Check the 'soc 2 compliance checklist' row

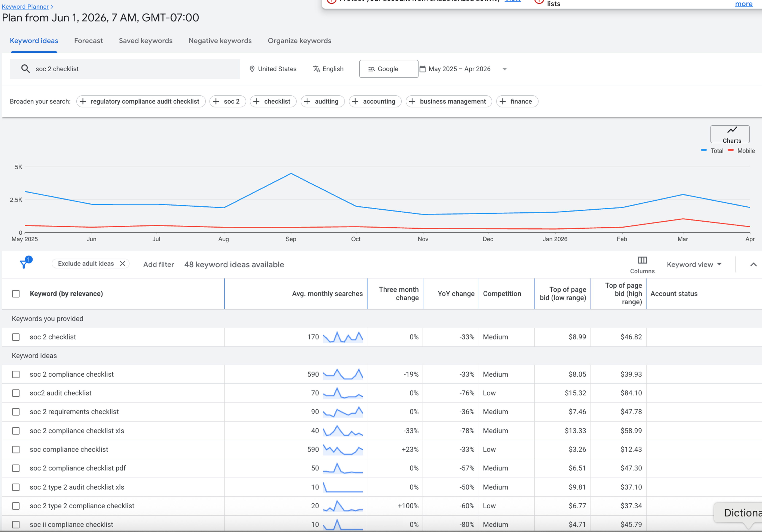click(16, 374)
